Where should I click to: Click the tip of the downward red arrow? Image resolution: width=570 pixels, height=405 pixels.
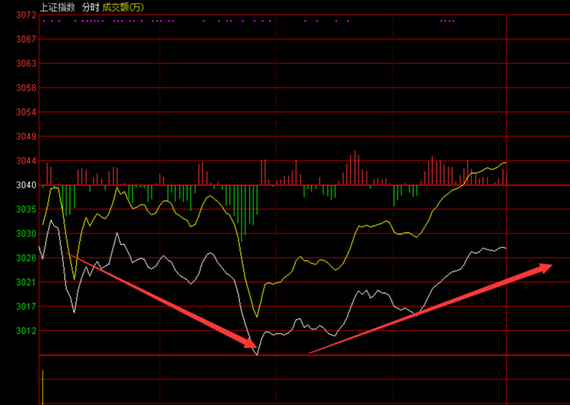tap(254, 345)
